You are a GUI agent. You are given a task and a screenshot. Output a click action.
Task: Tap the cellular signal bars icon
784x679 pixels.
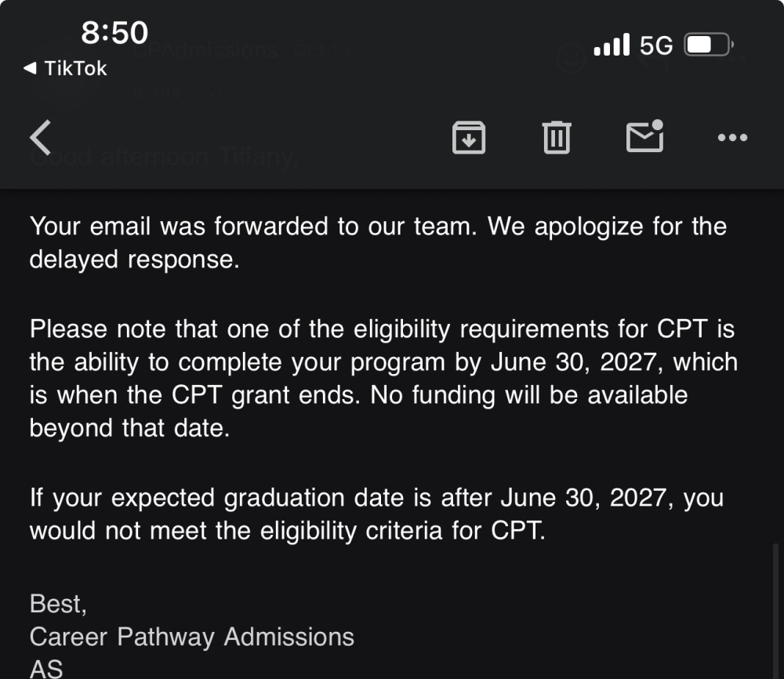click(612, 45)
